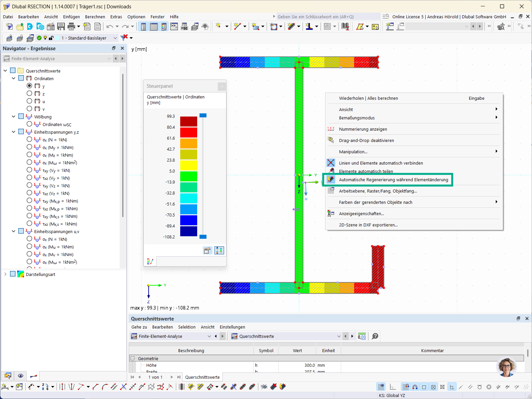
Task: Open the Extras menu
Action: [116, 17]
